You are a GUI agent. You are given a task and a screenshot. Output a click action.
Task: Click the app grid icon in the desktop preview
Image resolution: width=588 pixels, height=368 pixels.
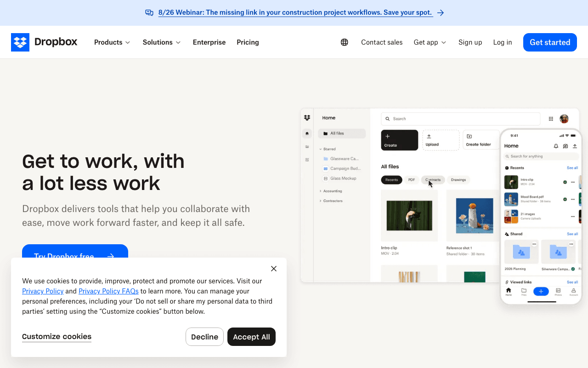(551, 119)
